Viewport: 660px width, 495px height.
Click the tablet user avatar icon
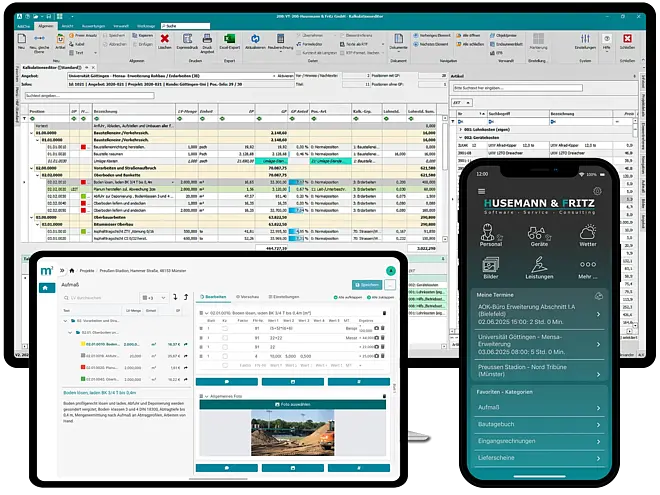[391, 271]
